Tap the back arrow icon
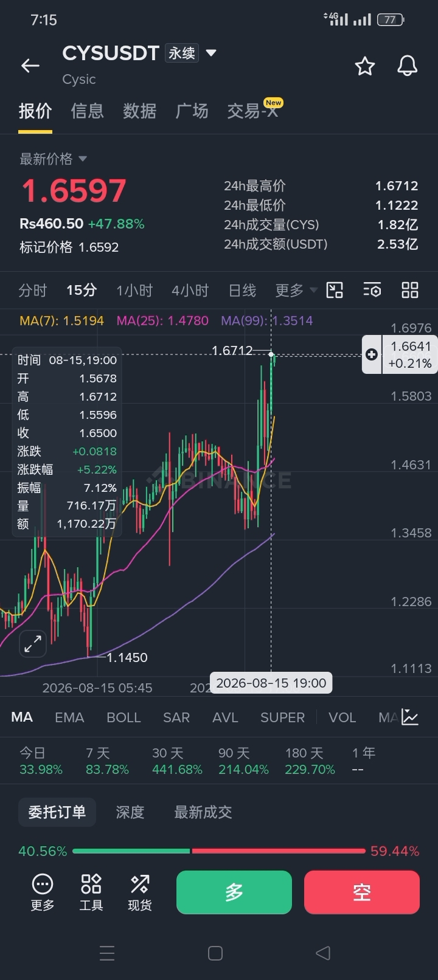The image size is (438, 980). click(x=30, y=66)
